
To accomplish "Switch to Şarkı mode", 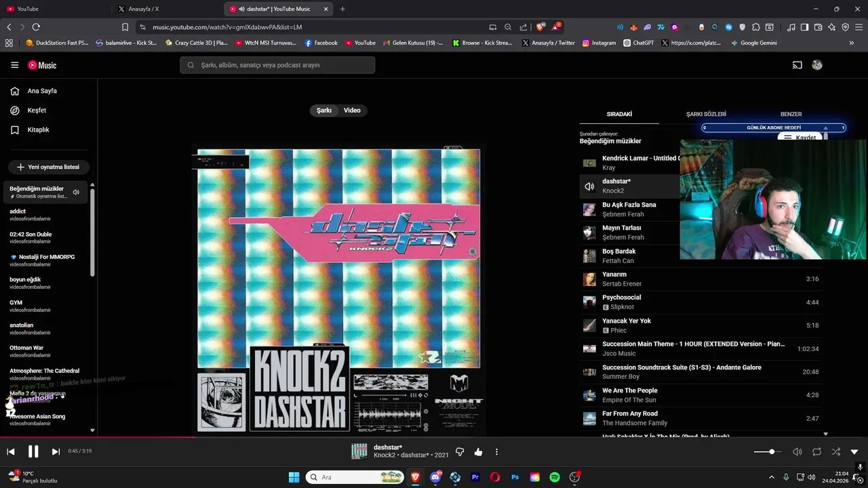I will tap(324, 110).
